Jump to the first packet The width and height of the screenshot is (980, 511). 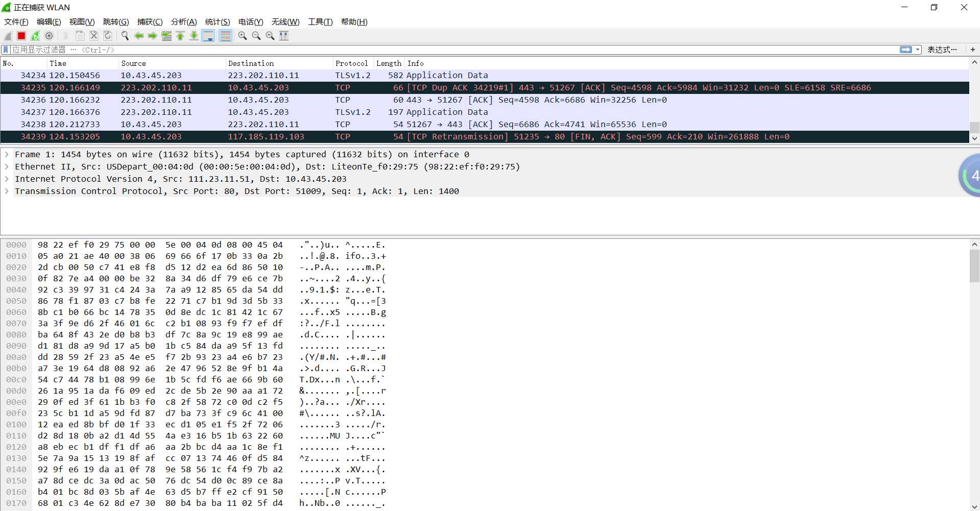pyautogui.click(x=180, y=36)
